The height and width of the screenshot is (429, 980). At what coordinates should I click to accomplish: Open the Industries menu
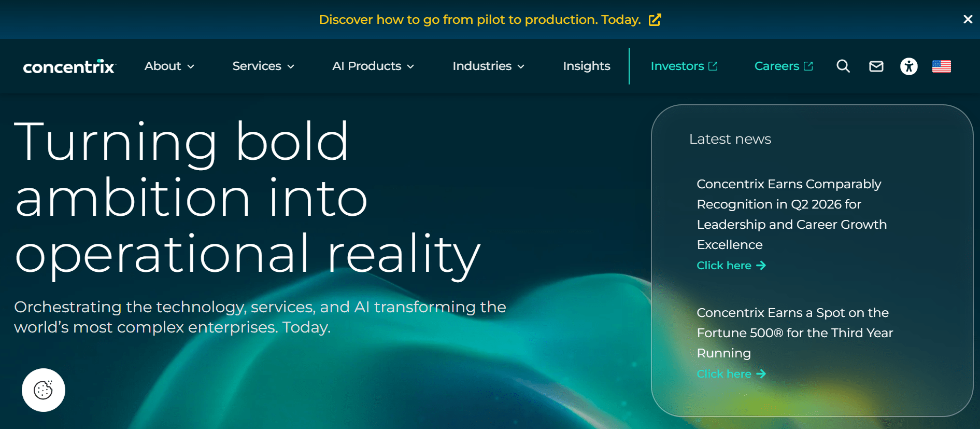(x=489, y=66)
